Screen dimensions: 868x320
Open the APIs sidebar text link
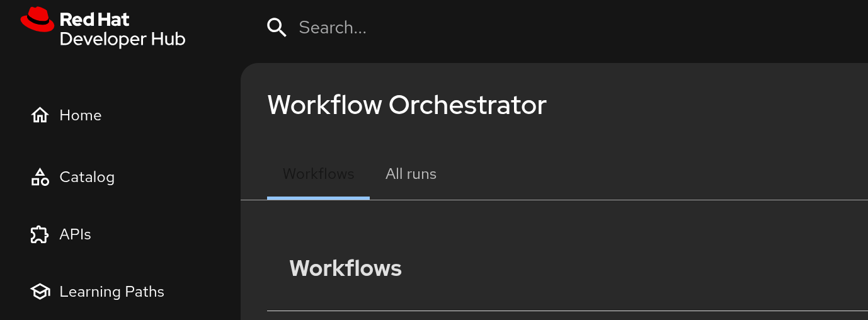[75, 234]
